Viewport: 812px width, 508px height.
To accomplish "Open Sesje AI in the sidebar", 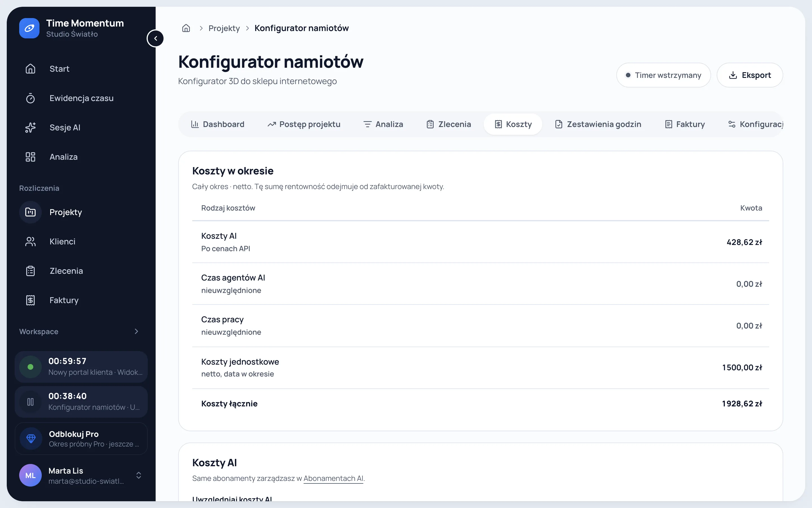I will (x=81, y=127).
